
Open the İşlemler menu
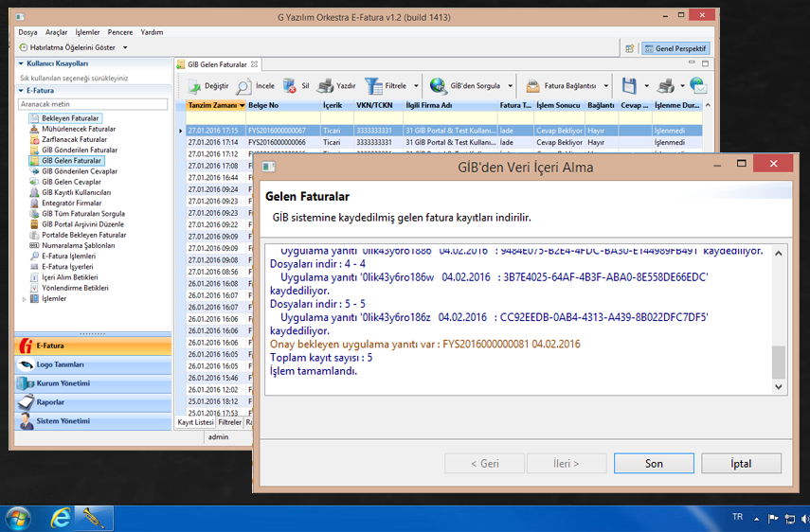87,32
